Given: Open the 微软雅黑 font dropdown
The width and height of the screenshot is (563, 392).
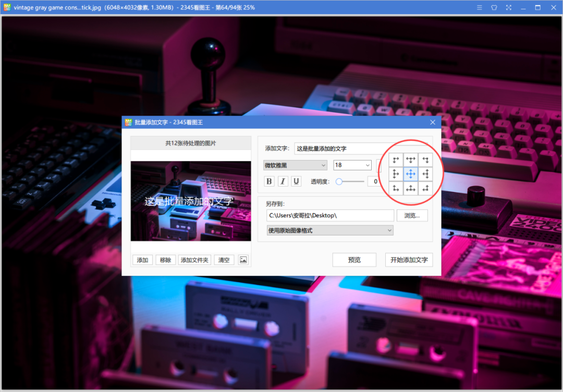Looking at the screenshot, I should [x=295, y=165].
